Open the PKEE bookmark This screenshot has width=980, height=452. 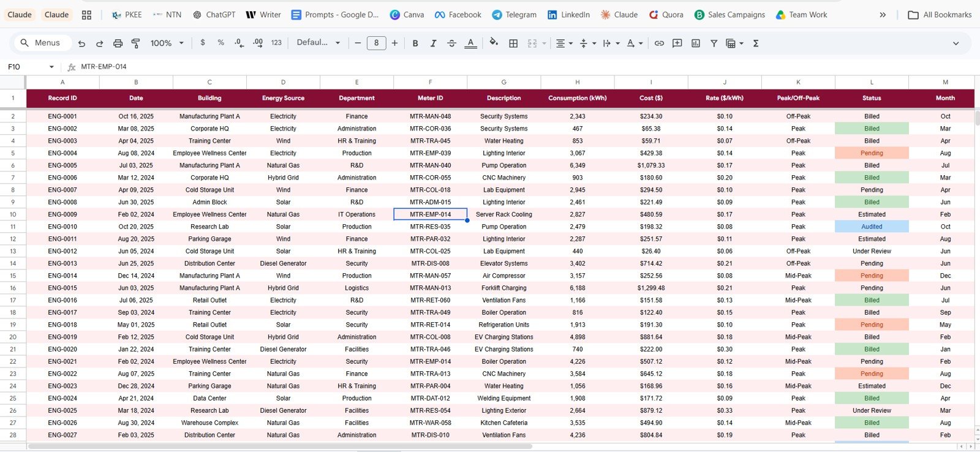coord(127,15)
